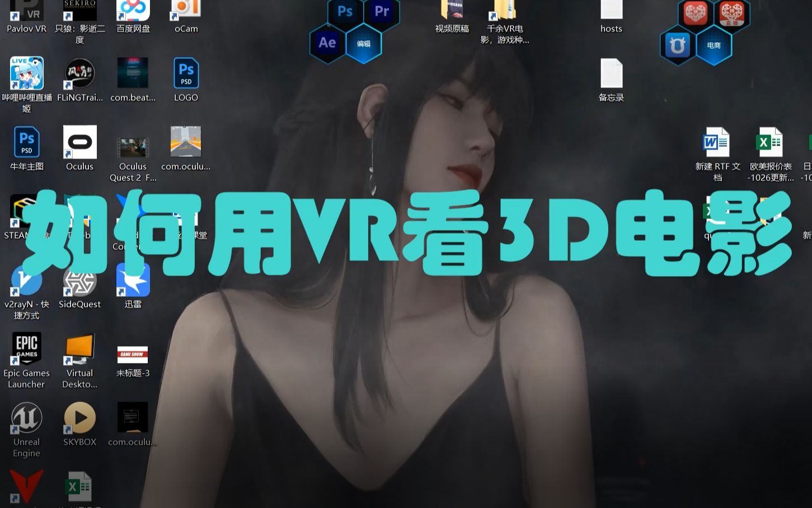812x508 pixels.
Task: Launch 百度网盘 desktop icon
Action: 133,11
